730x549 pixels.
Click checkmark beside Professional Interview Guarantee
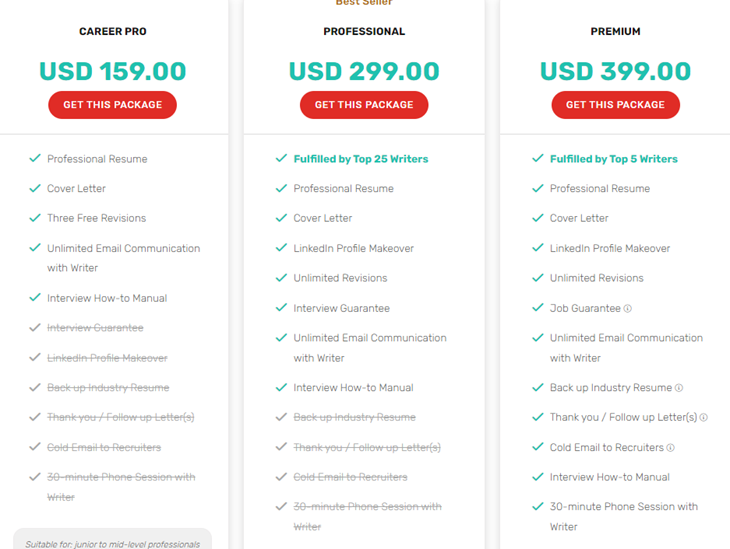coord(281,307)
